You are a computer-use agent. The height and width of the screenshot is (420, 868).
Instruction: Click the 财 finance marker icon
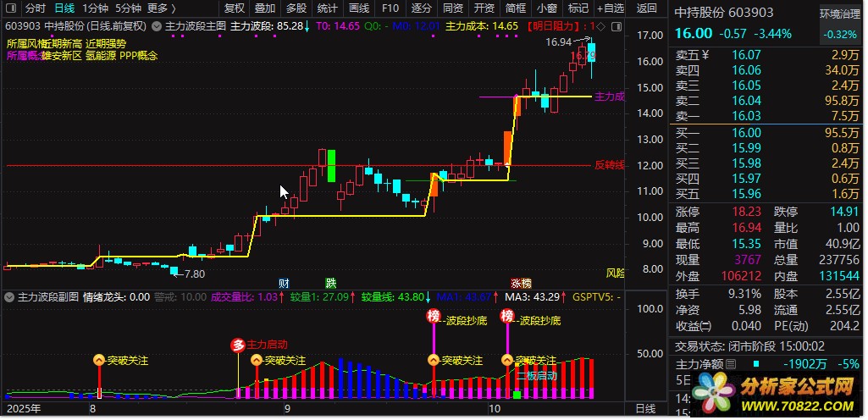click(284, 284)
